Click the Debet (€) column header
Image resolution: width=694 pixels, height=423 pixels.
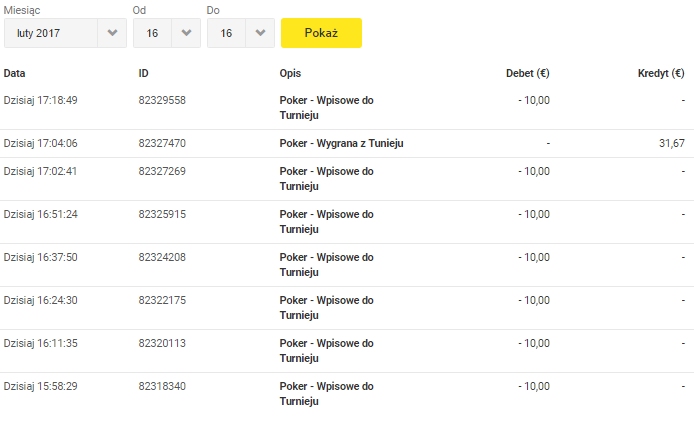tap(528, 73)
